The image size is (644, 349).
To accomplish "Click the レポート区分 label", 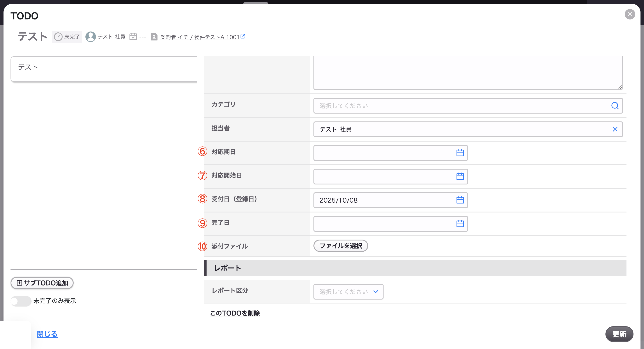I will click(230, 291).
